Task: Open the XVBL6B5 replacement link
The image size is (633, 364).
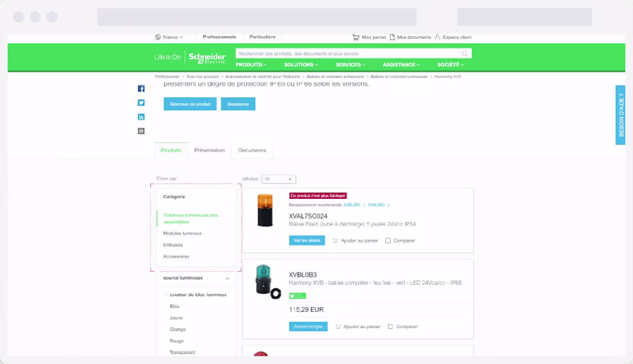Action: pyautogui.click(x=352, y=205)
